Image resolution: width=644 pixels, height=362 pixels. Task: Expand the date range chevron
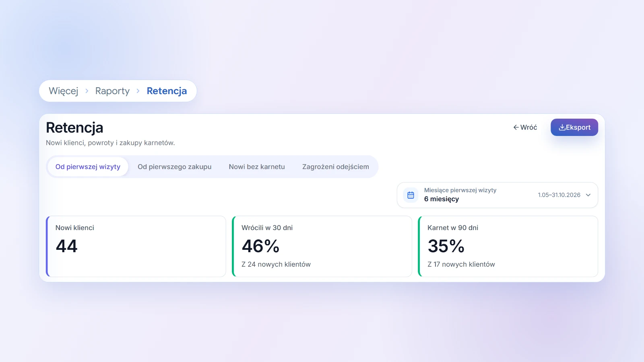(x=588, y=195)
